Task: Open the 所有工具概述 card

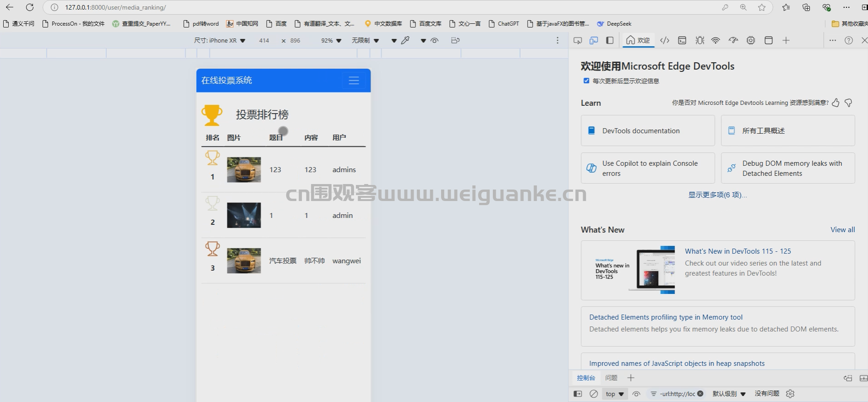Action: (x=788, y=130)
